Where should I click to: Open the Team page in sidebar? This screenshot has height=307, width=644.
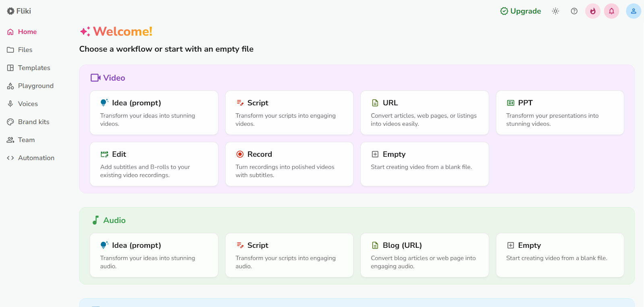[26, 140]
